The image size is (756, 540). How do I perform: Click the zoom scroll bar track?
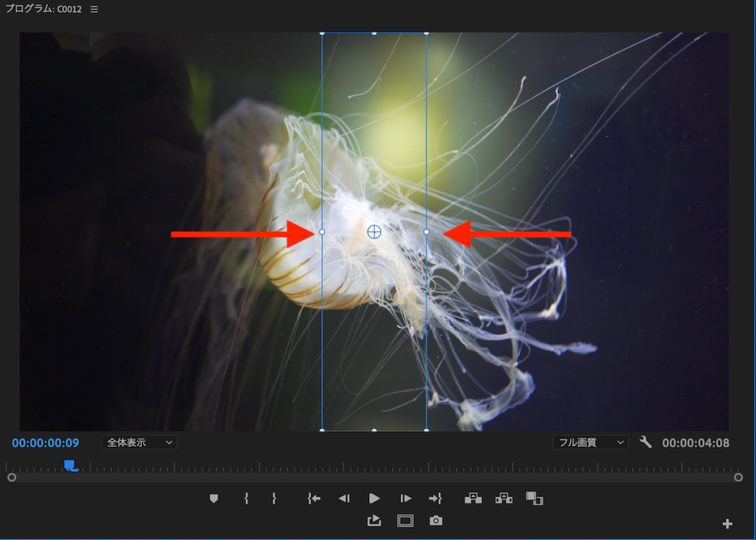click(374, 477)
